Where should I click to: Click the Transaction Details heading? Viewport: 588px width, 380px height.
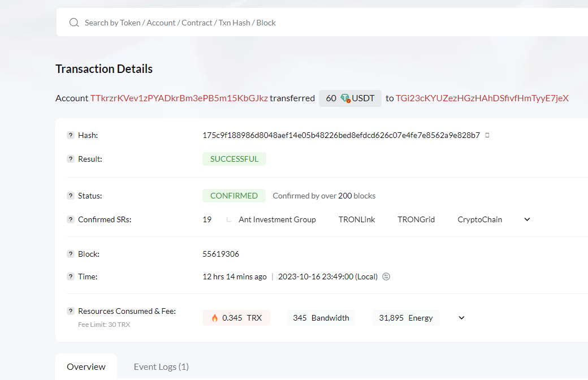click(104, 68)
